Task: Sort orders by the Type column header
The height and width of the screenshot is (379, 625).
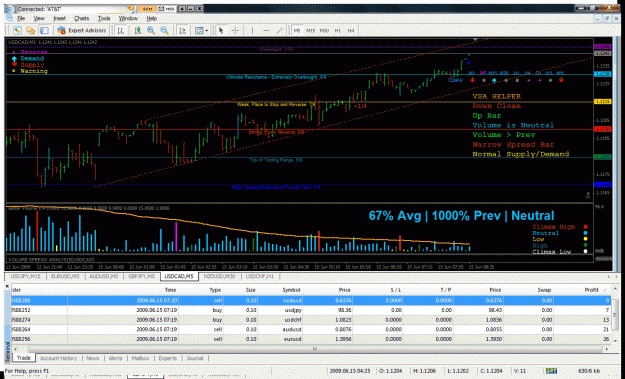Action: (215, 290)
